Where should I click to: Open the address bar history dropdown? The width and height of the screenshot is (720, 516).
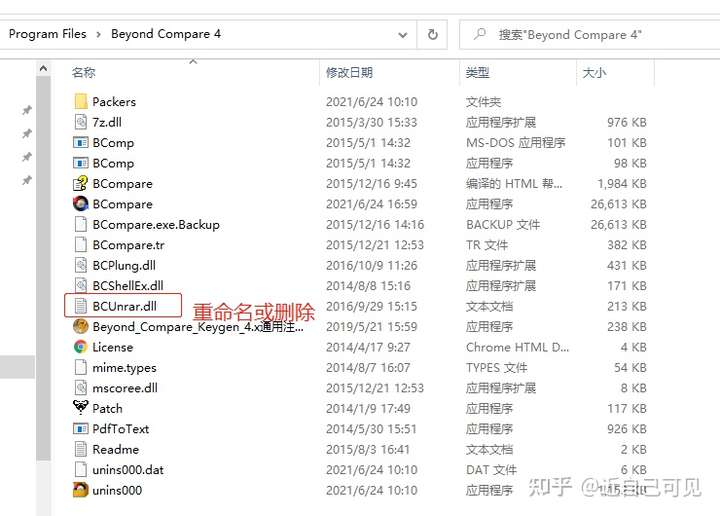pyautogui.click(x=403, y=35)
